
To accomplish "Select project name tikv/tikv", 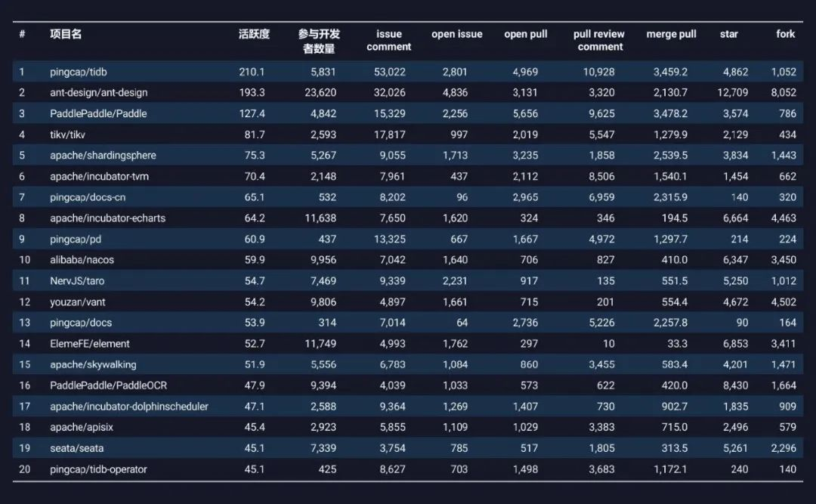I will (67, 135).
